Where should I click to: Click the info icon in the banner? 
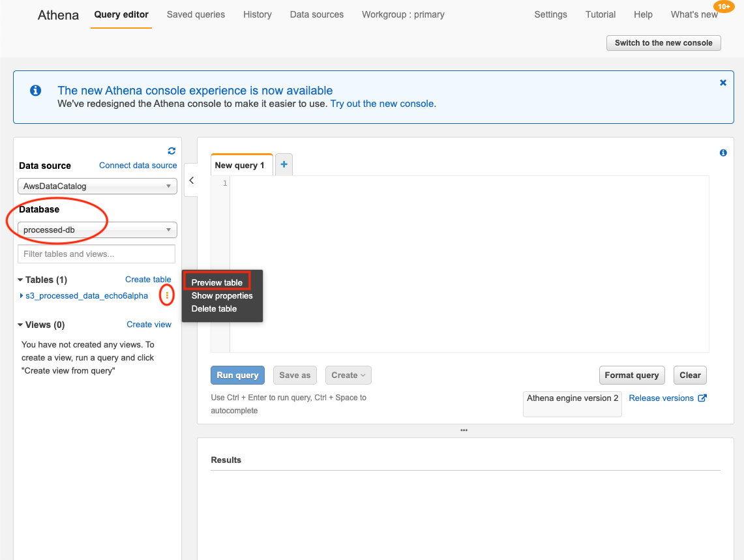[x=36, y=90]
